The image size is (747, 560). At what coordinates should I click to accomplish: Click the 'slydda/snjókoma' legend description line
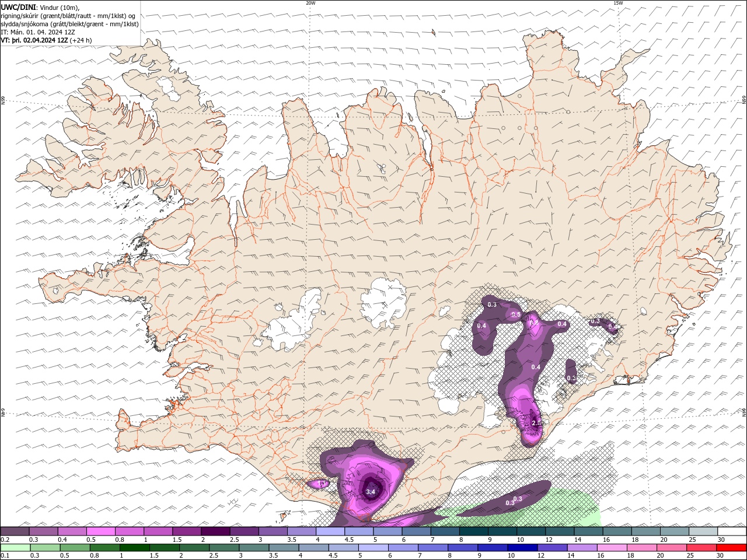[69, 24]
